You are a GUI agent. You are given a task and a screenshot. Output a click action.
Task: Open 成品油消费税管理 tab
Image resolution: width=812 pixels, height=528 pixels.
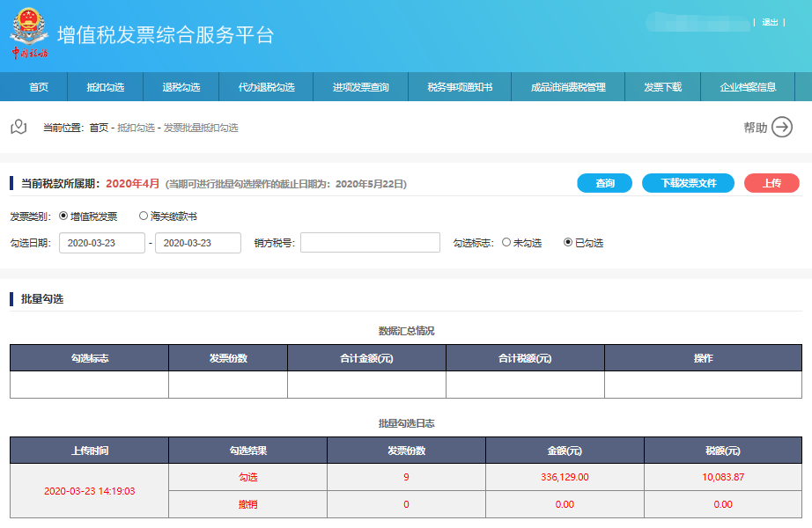[x=568, y=87]
